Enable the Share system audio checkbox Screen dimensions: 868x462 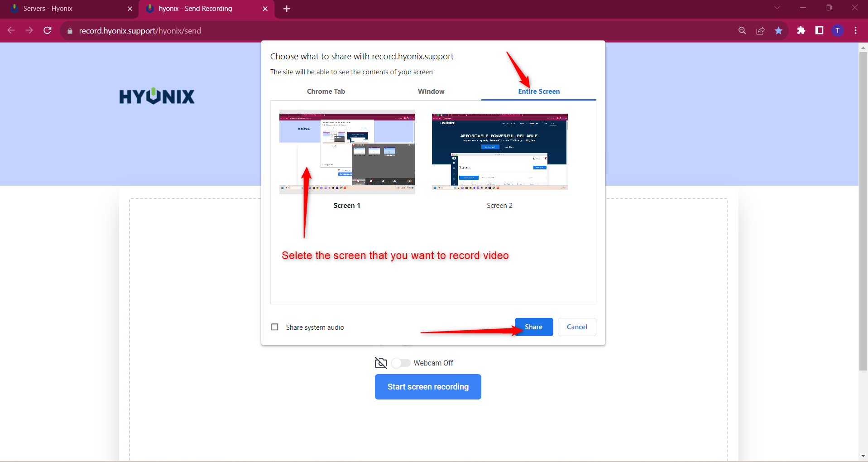pos(274,327)
